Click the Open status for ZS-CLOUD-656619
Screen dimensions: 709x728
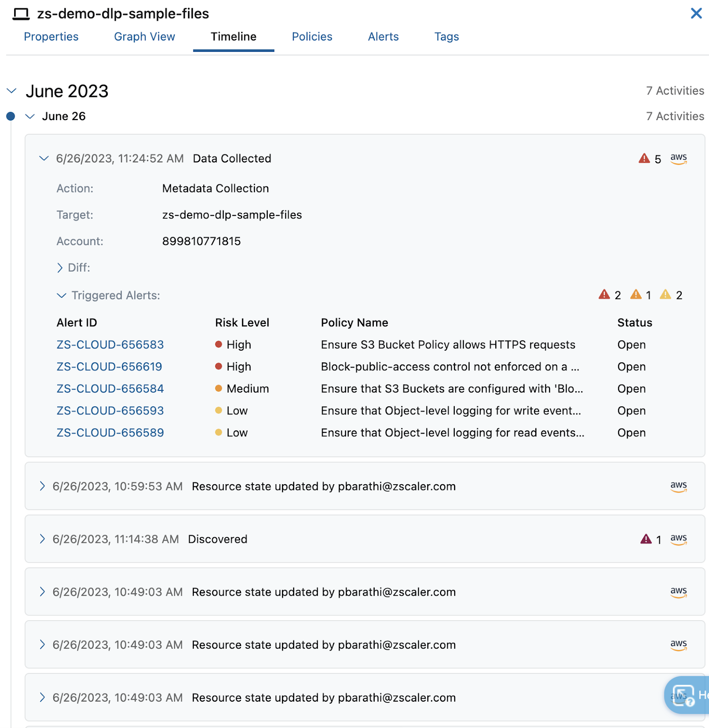[632, 366]
